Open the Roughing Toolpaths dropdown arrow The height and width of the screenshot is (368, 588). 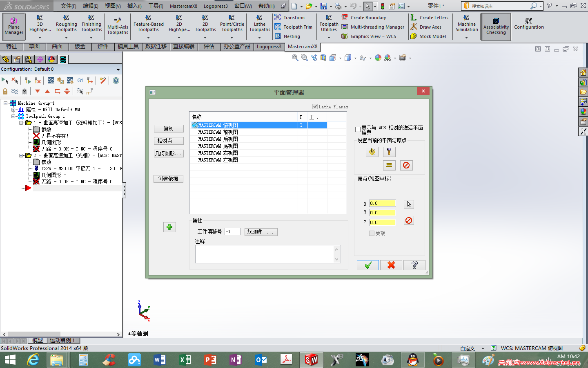point(66,38)
